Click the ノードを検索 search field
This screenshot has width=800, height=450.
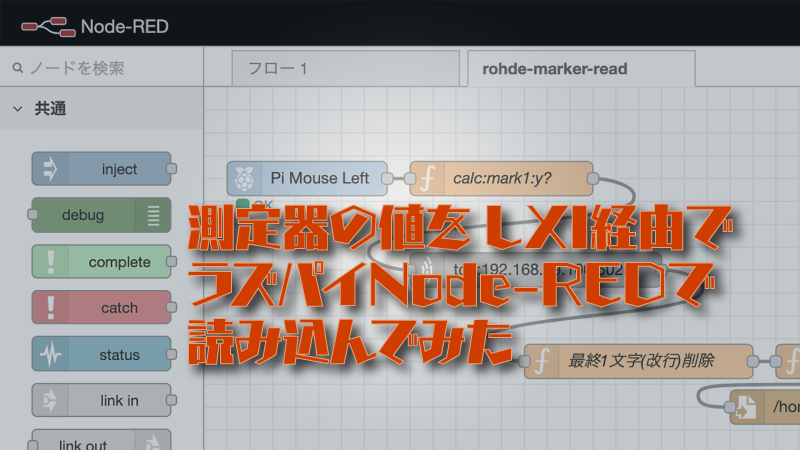pyautogui.click(x=104, y=68)
